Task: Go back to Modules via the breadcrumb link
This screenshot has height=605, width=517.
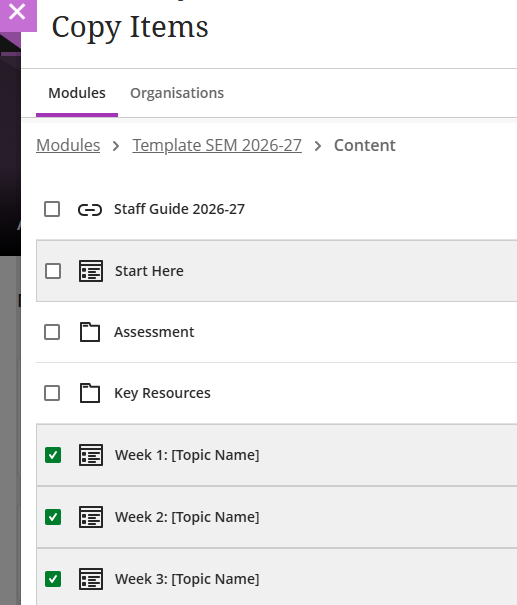Action: pyautogui.click(x=68, y=145)
